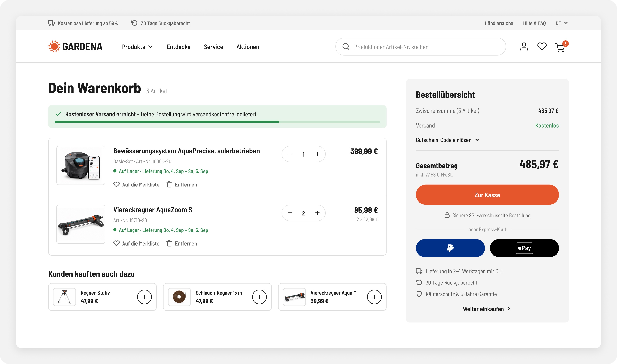Open Viereckregner Aqua M thumbnail image
The height and width of the screenshot is (364, 617).
(x=294, y=297)
